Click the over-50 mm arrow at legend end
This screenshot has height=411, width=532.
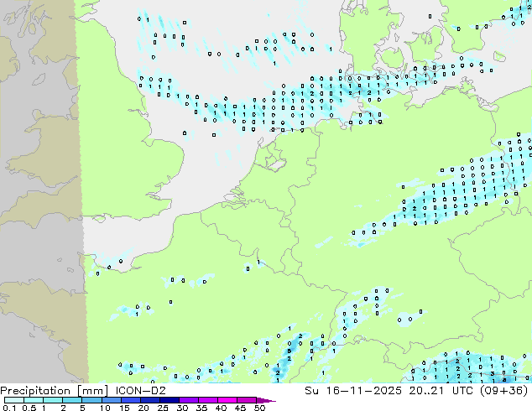(x=266, y=400)
